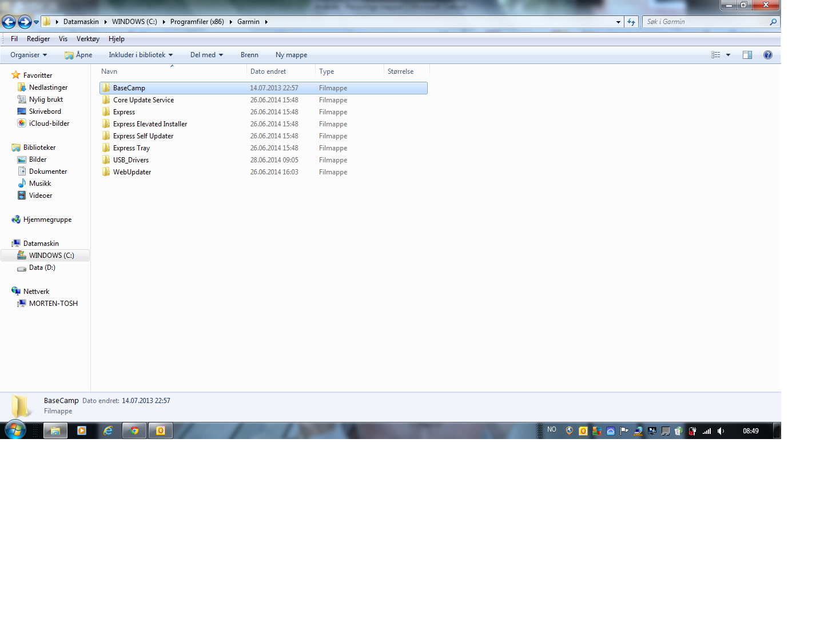Sort by the 'Dato endret' column header

point(281,71)
